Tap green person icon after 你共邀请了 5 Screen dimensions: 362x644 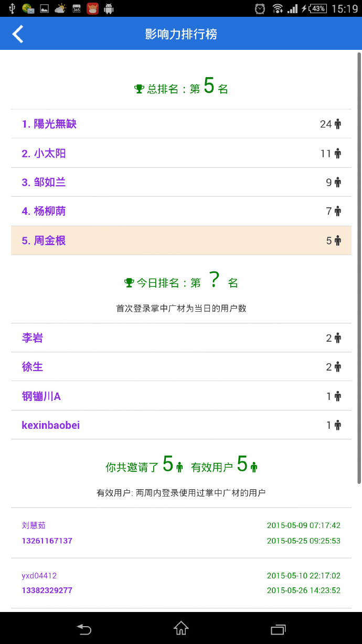coord(179,467)
